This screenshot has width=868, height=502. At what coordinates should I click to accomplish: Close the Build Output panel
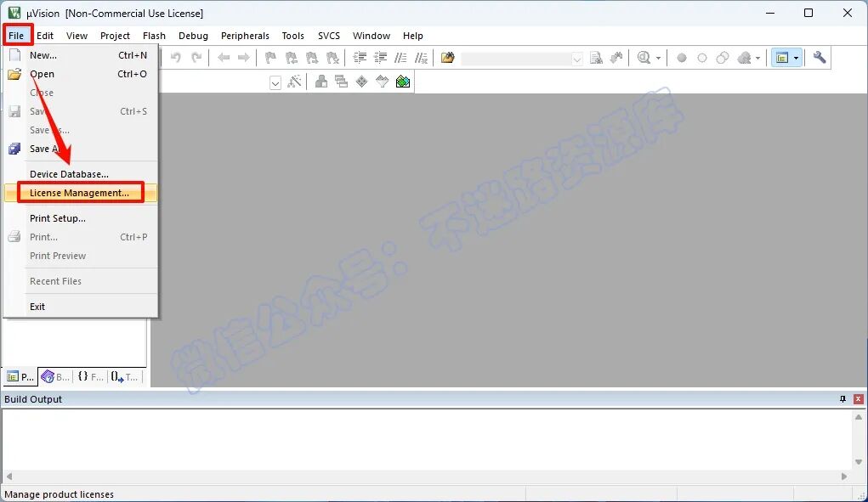(x=859, y=399)
